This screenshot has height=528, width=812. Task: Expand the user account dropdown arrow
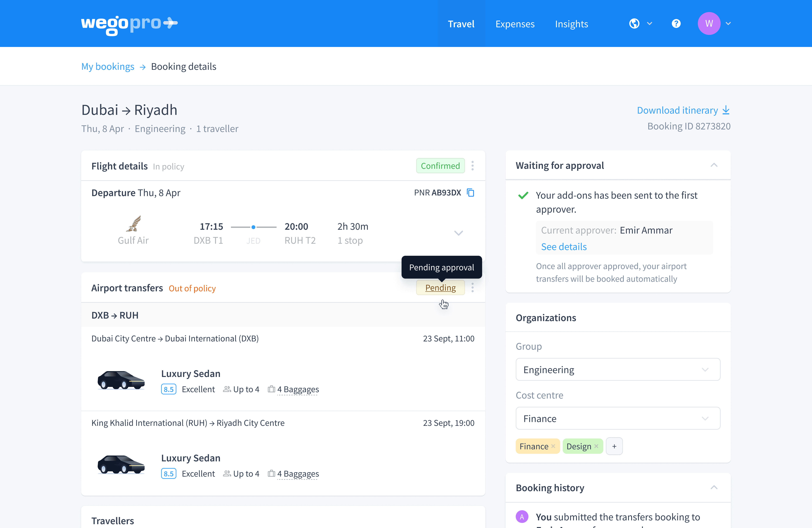pos(728,23)
